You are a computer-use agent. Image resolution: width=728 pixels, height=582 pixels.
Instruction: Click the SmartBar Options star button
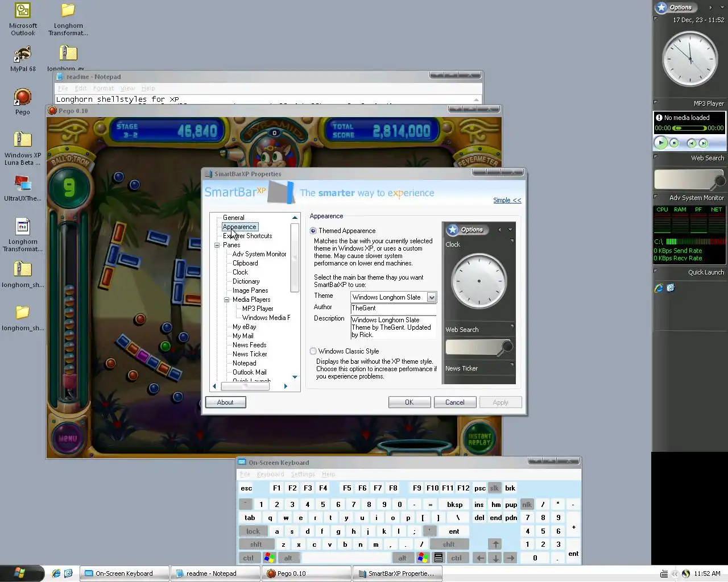(661, 7)
